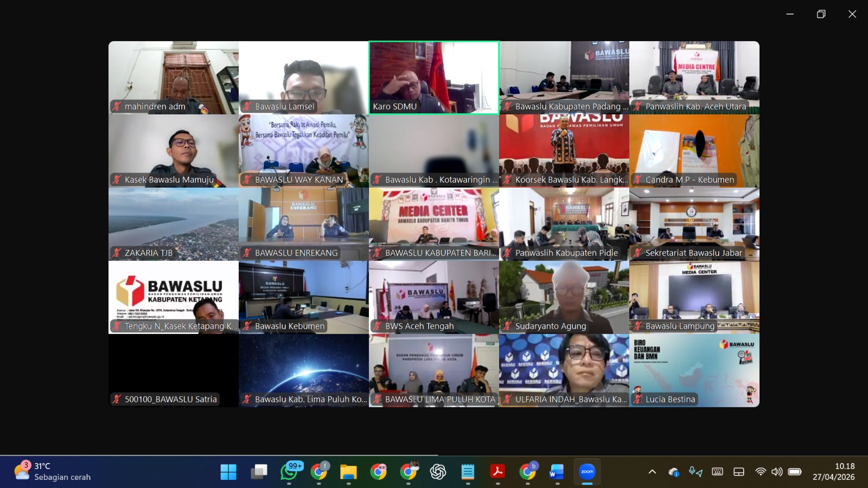Open Adobe Acrobat from the taskbar
868x488 pixels.
[x=497, y=472]
